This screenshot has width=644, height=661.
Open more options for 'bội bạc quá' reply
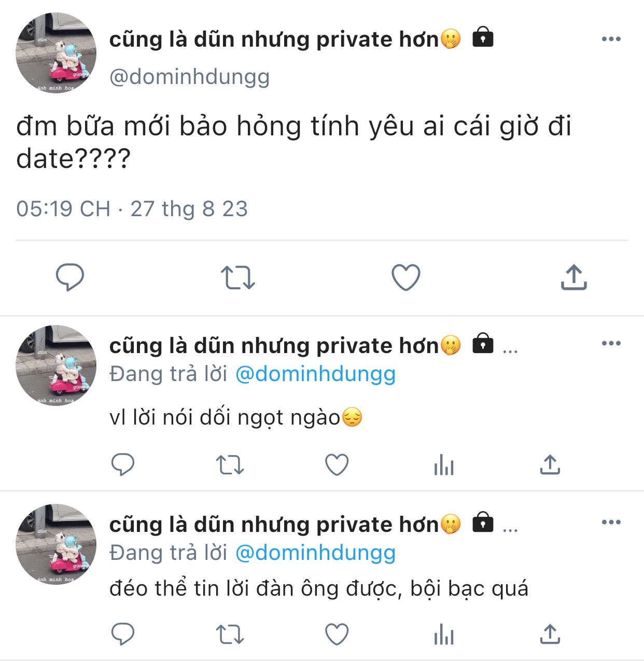pyautogui.click(x=611, y=522)
